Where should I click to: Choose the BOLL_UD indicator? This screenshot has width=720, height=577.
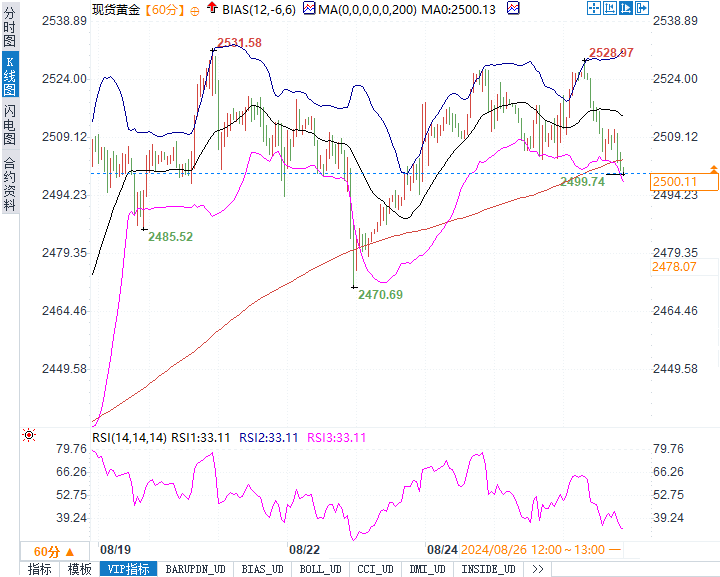click(320, 569)
